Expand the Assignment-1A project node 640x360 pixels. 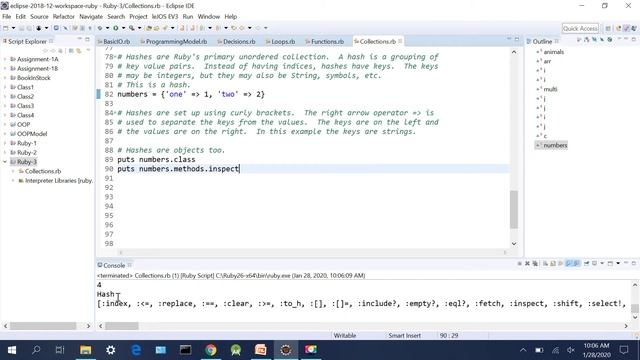click(x=5, y=59)
